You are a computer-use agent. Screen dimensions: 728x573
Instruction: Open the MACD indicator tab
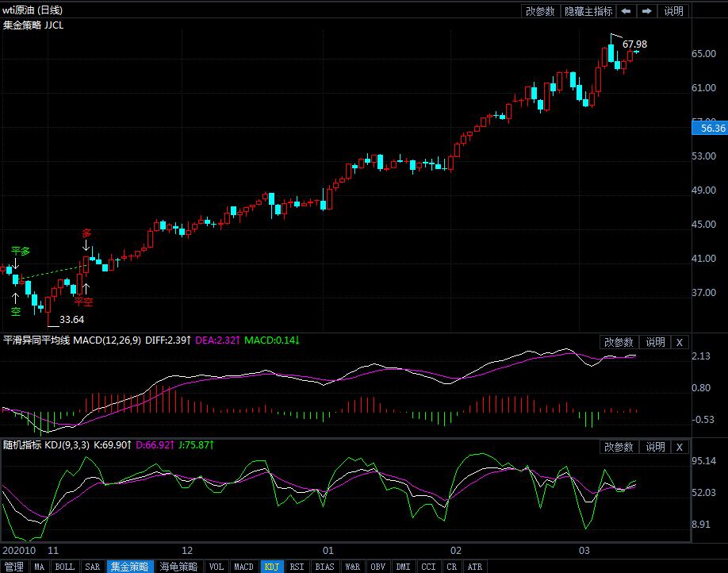click(x=243, y=567)
